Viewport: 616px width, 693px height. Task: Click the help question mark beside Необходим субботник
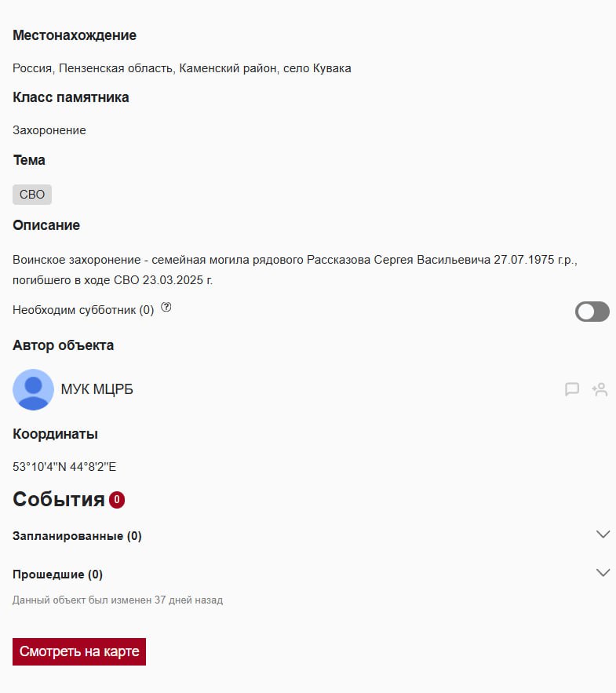[166, 308]
